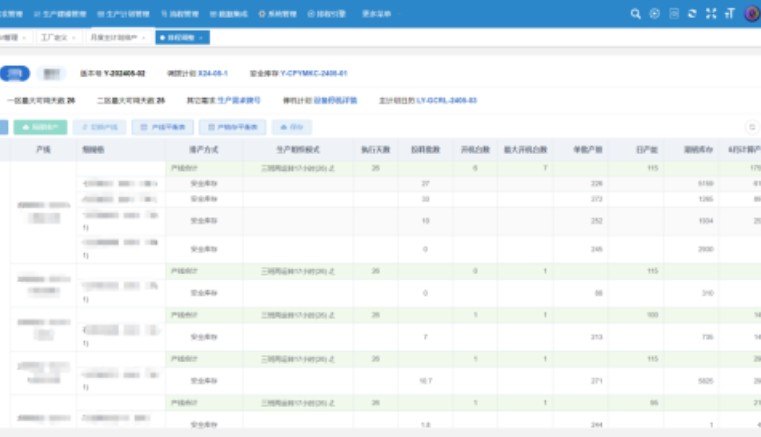Click the grey pill button beside blue pill

52,73
